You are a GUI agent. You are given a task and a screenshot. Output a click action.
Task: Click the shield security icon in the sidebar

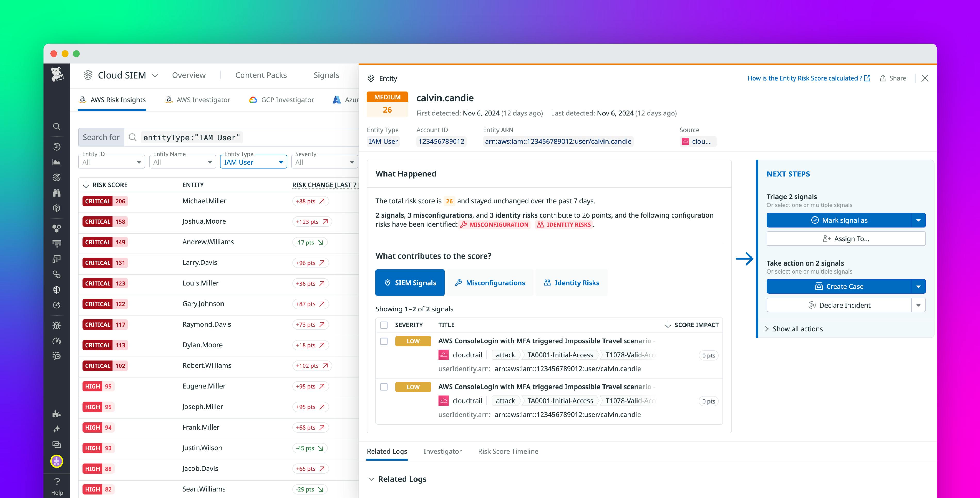pyautogui.click(x=56, y=289)
